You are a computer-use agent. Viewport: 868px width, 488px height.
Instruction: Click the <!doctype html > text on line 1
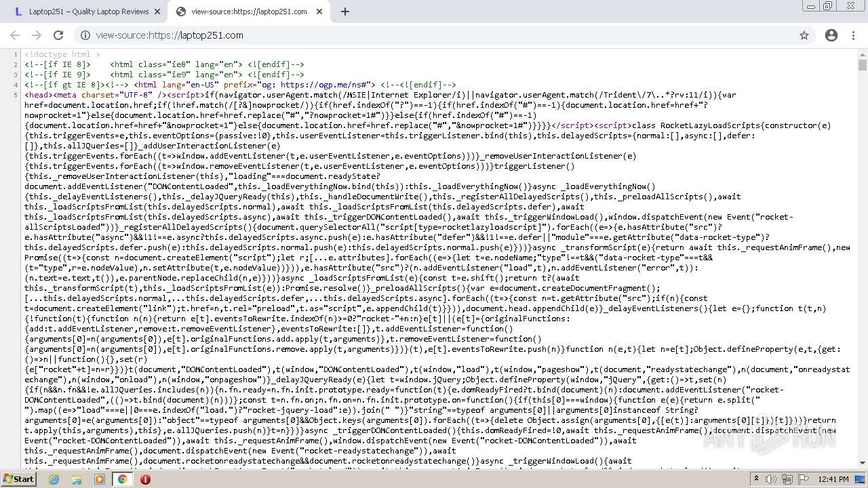coord(62,54)
